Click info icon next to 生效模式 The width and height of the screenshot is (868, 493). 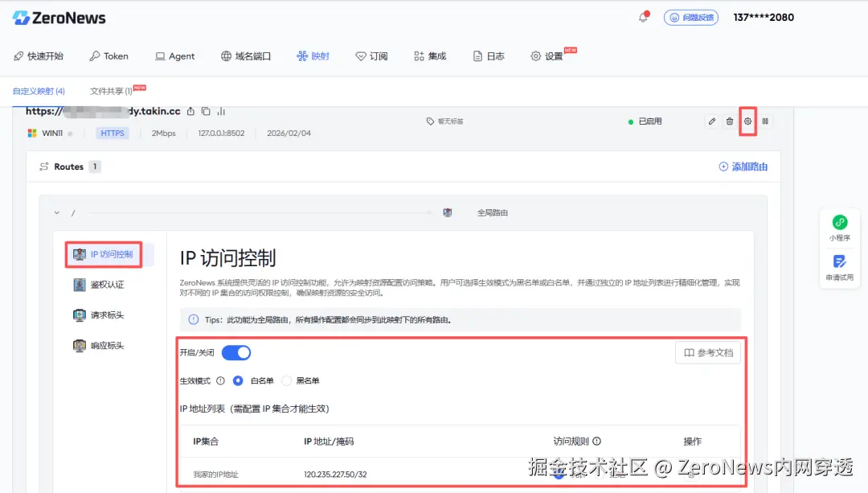[x=220, y=380]
